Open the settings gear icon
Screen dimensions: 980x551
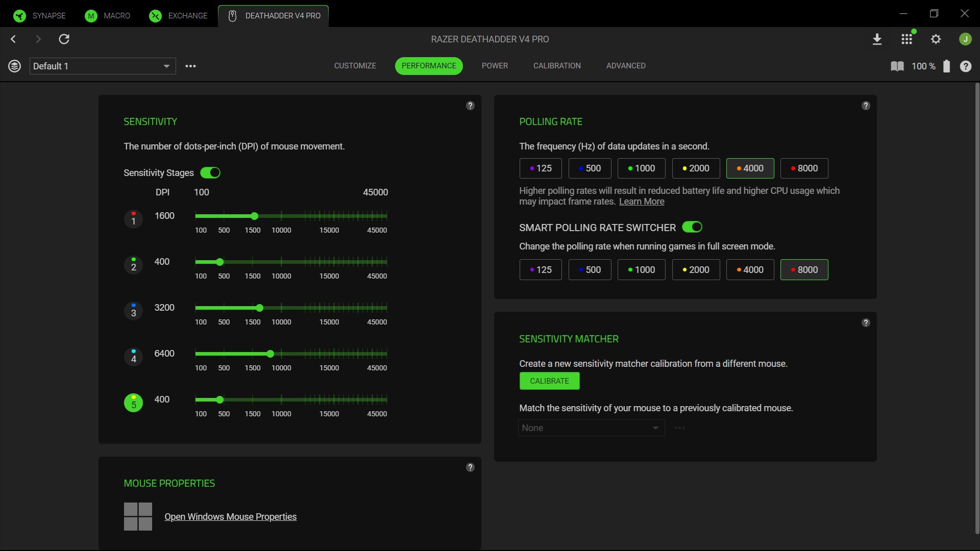click(936, 39)
